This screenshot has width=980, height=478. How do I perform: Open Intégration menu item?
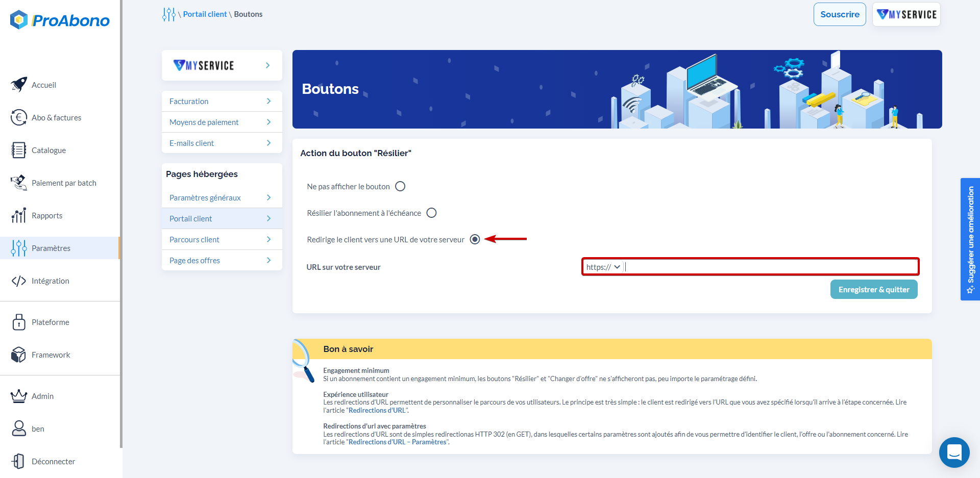click(x=50, y=281)
